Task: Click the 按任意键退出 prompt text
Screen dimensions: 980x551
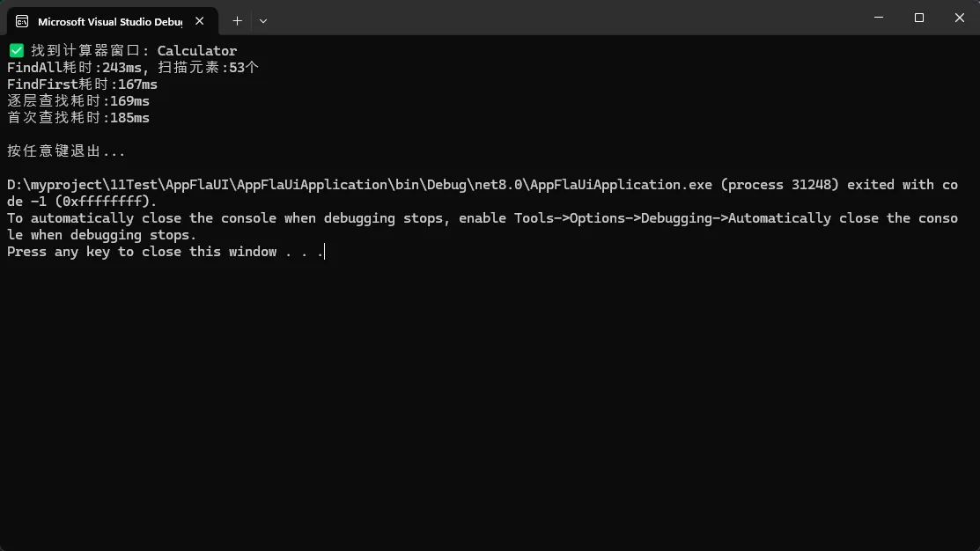Action: [x=66, y=151]
